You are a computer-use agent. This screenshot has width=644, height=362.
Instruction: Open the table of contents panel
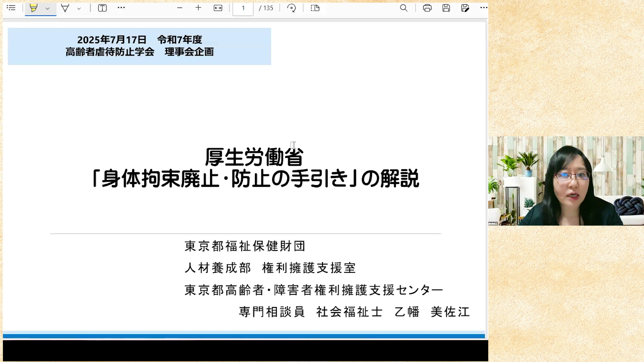point(11,8)
